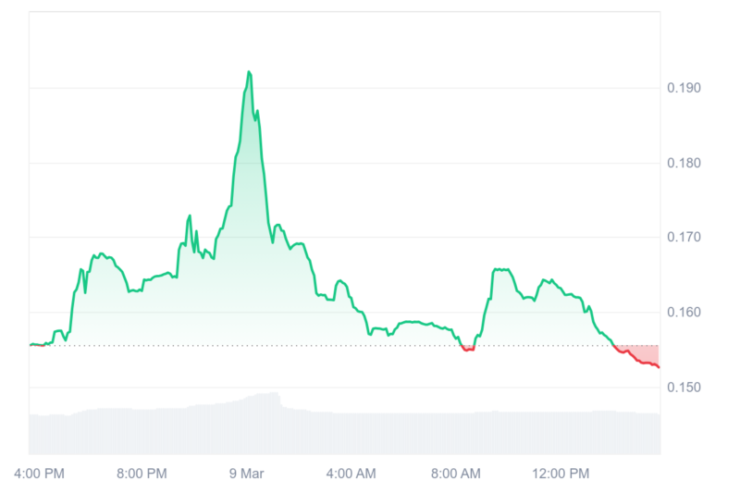Click the 9 Mar date axis label

pyautogui.click(x=246, y=473)
